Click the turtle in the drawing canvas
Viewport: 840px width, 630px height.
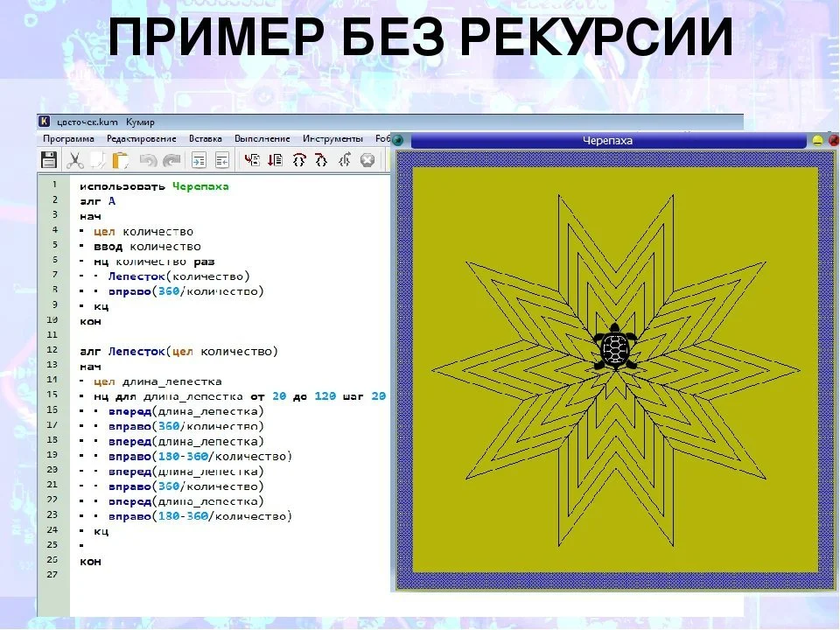click(615, 347)
